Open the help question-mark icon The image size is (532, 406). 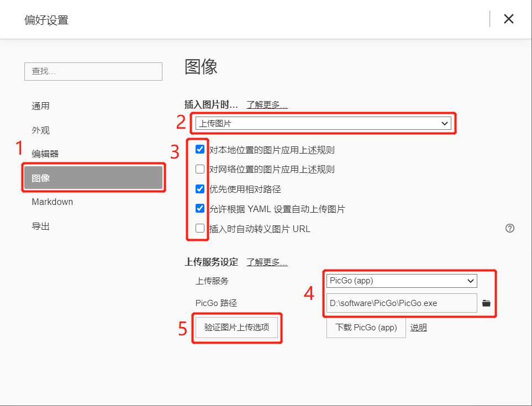pyautogui.click(x=509, y=228)
